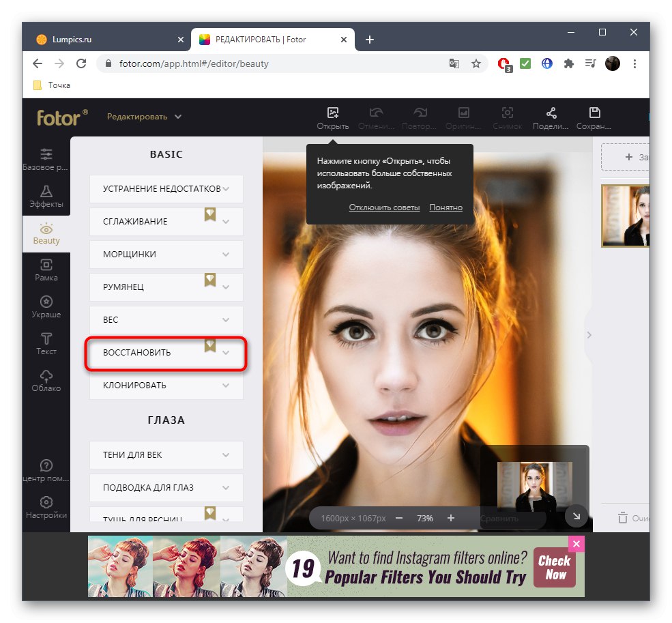Open the Базовое редактирование sidebar tool
Image resolution: width=672 pixels, height=623 pixels.
click(x=46, y=160)
